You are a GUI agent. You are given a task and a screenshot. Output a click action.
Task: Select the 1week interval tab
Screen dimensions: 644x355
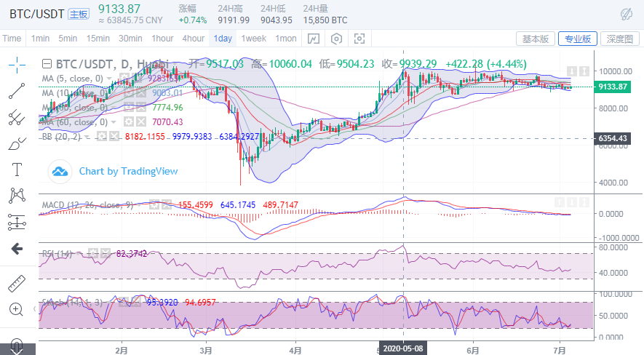253,39
